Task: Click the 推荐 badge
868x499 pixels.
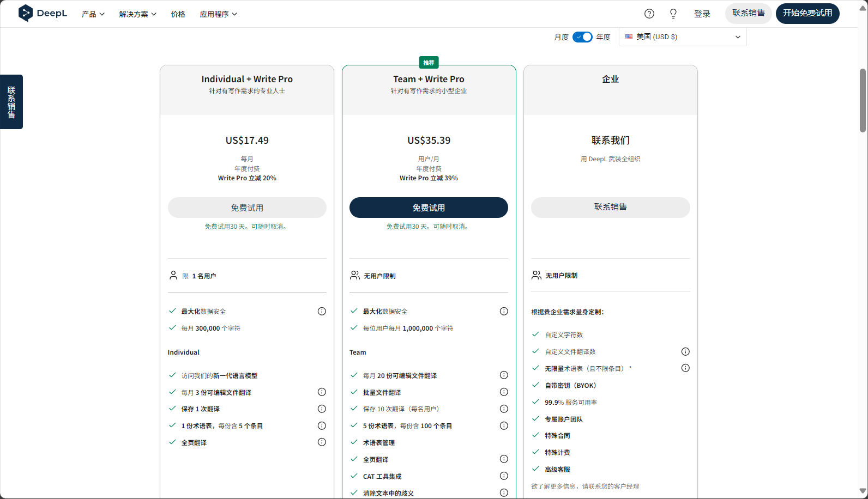Action: (x=429, y=63)
